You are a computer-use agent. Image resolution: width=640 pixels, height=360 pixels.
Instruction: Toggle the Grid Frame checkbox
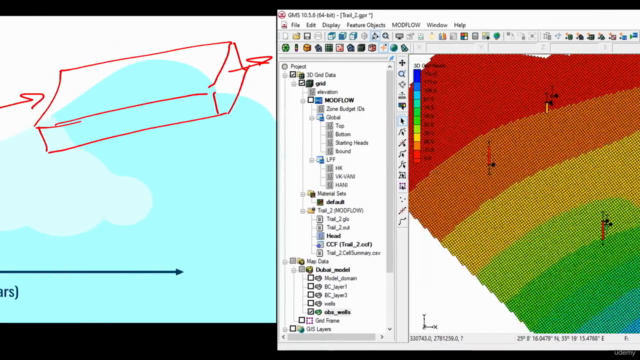pos(302,320)
